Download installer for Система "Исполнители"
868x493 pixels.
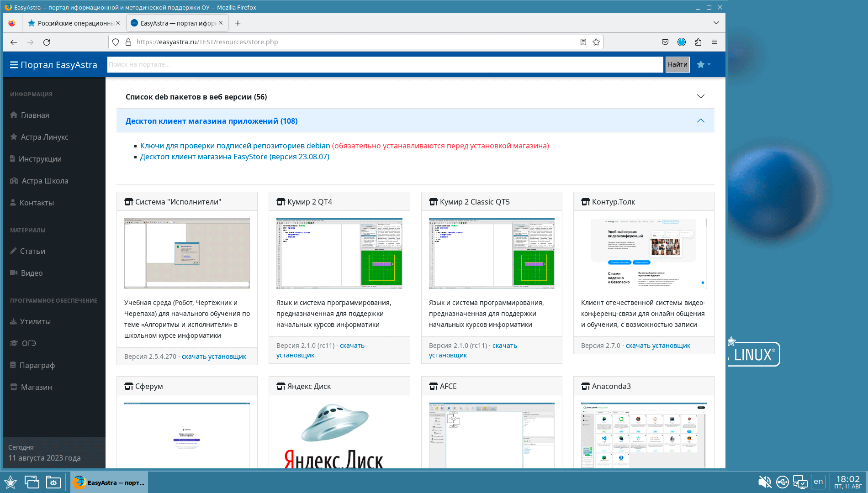(x=214, y=357)
